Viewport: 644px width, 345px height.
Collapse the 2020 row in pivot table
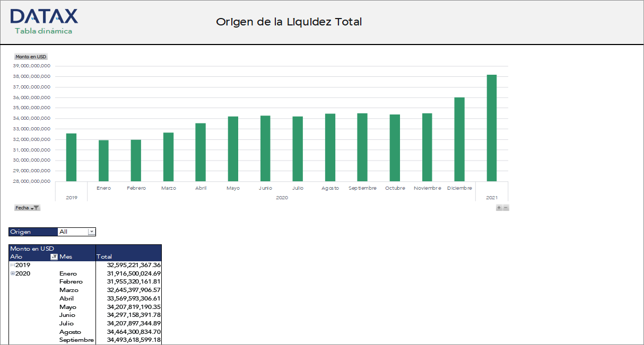point(12,273)
